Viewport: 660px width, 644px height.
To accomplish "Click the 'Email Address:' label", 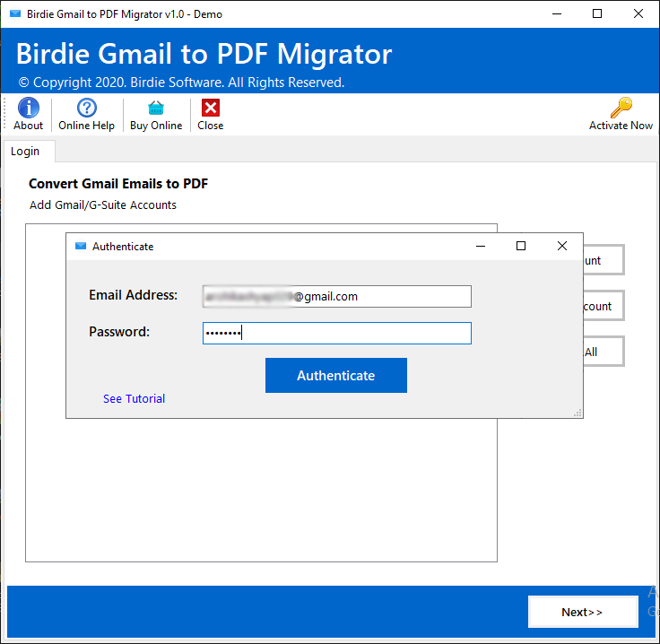I will coord(133,295).
